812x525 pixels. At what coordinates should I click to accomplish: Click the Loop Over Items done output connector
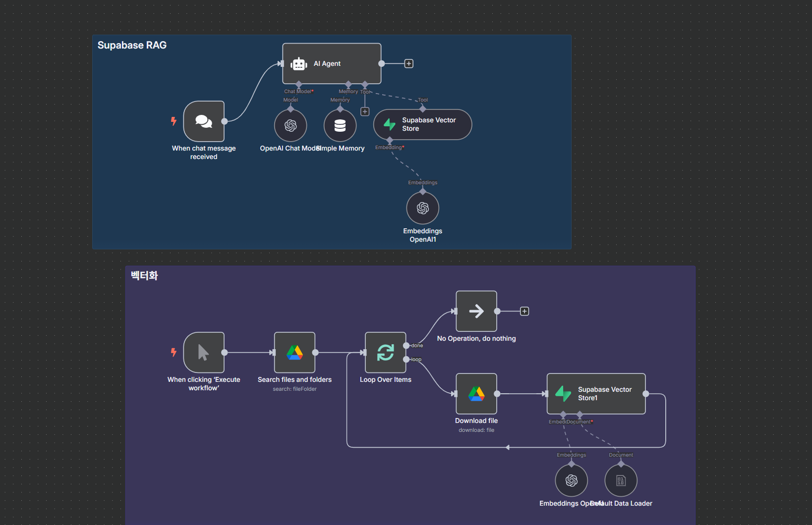[x=406, y=346]
